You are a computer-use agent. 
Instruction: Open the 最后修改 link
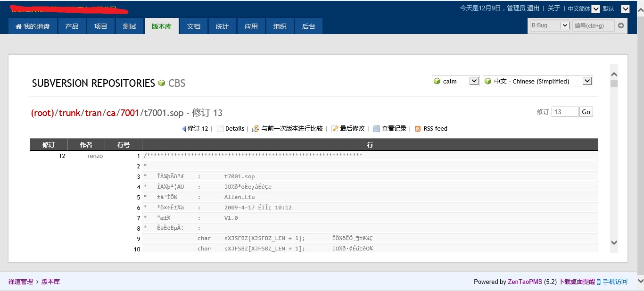[x=352, y=128]
